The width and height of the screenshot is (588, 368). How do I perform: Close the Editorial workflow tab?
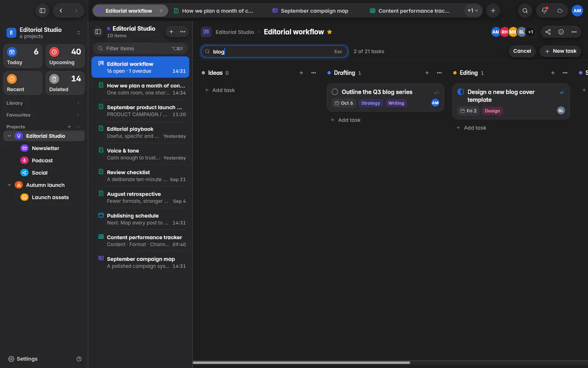161,11
